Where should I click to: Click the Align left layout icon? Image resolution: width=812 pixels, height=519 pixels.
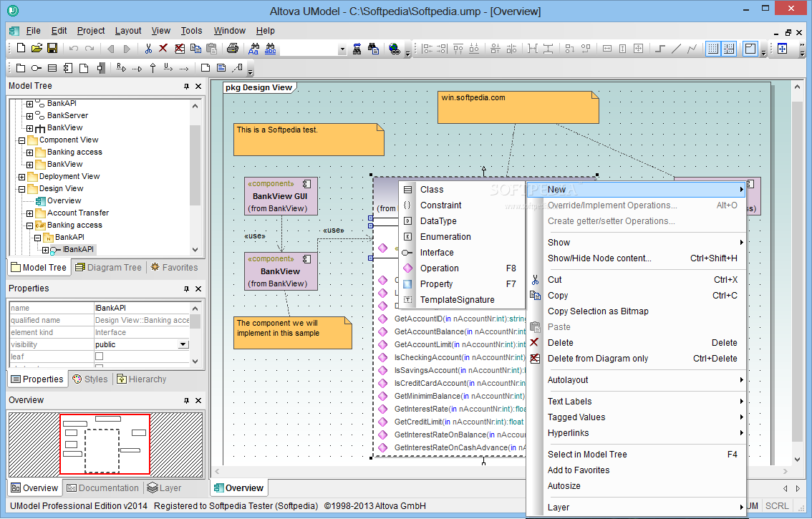coord(427,49)
